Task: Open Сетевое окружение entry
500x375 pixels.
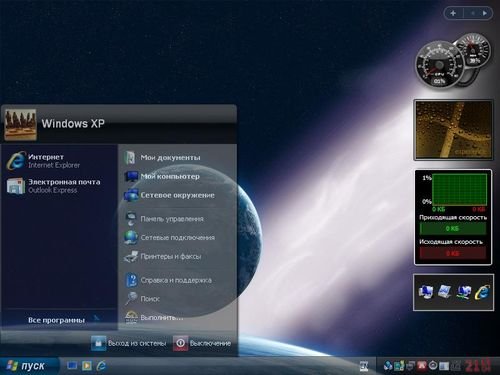Action: 169,195
